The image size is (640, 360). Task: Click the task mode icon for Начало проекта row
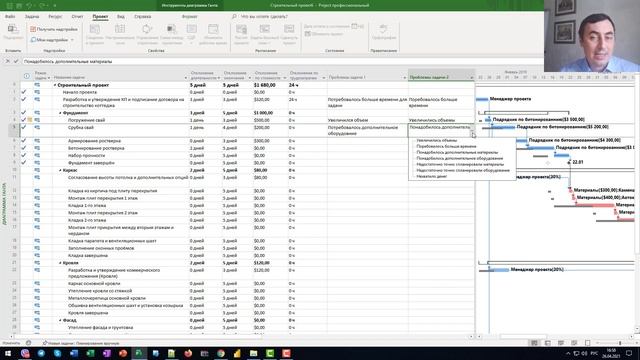click(37, 92)
